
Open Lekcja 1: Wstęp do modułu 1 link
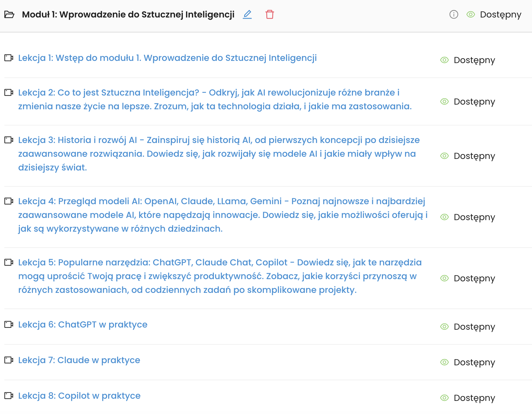tap(168, 58)
